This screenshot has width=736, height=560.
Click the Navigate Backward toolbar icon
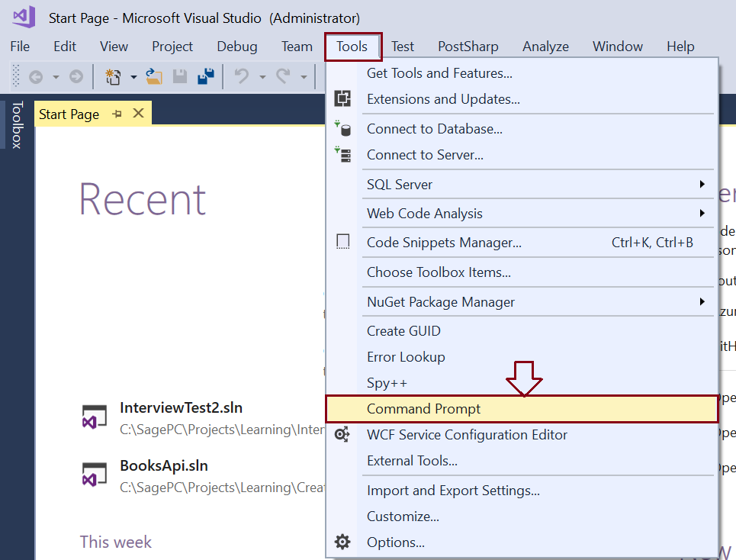(x=36, y=76)
